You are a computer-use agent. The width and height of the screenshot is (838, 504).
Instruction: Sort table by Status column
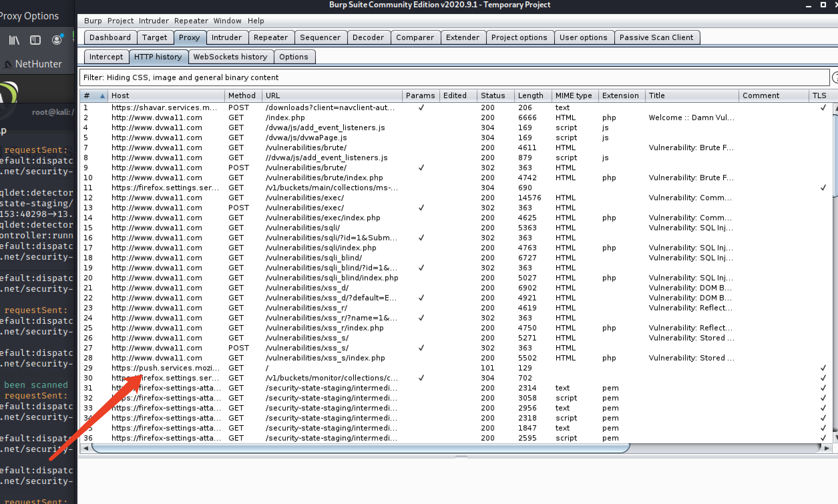[x=492, y=96]
